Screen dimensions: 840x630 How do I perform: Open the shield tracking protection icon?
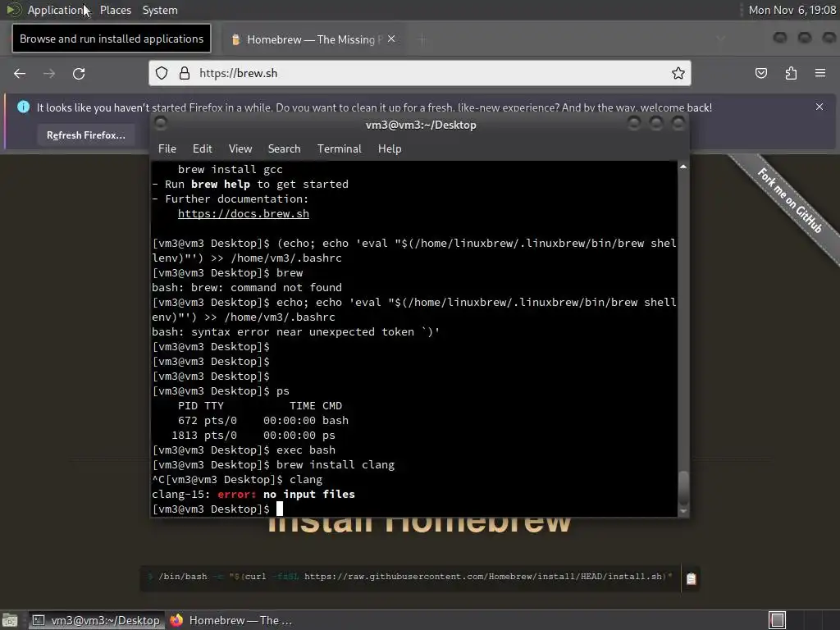click(x=162, y=73)
